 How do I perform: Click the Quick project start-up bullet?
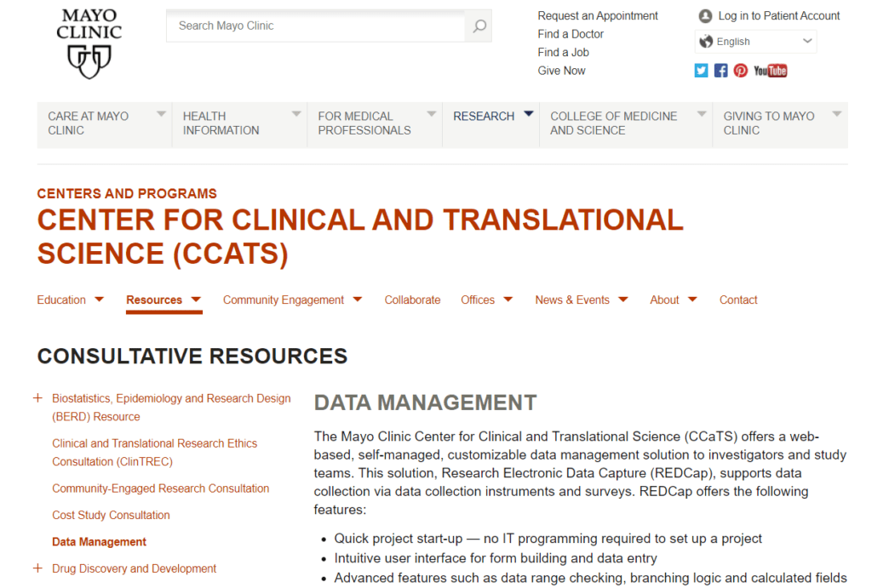(548, 539)
